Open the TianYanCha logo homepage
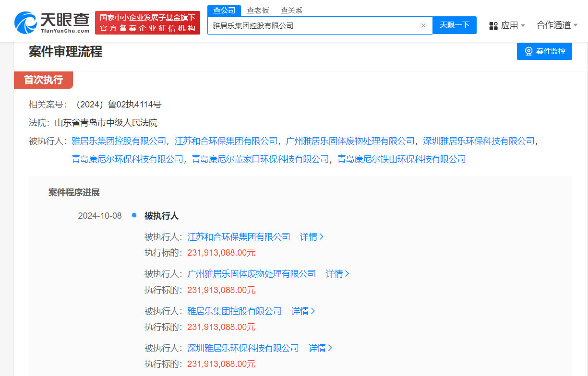Image resolution: width=588 pixels, height=376 pixels. pos(52,22)
